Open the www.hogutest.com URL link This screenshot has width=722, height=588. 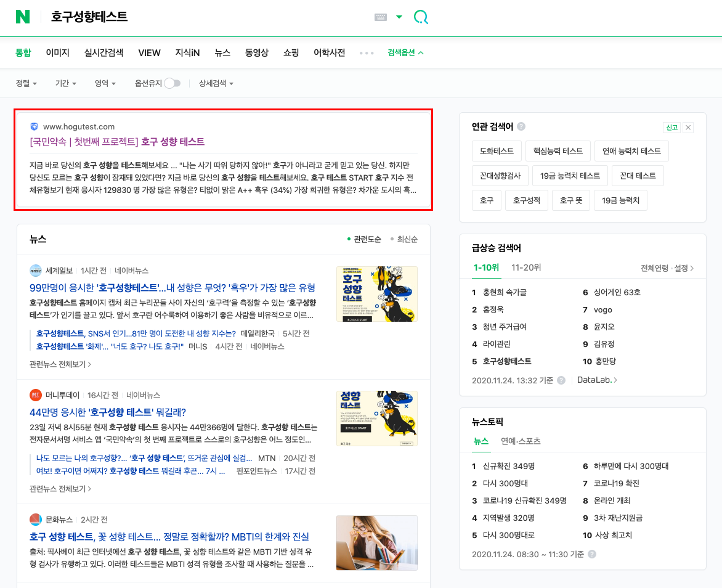(x=79, y=127)
